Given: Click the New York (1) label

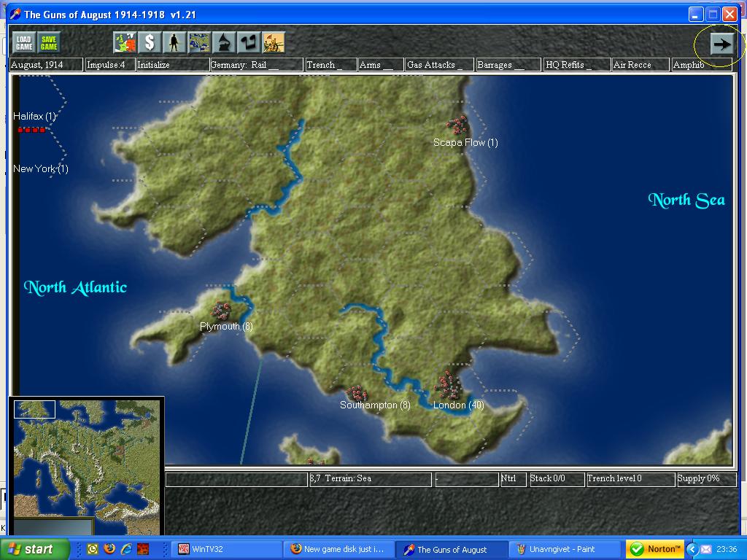Looking at the screenshot, I should pos(41,168).
